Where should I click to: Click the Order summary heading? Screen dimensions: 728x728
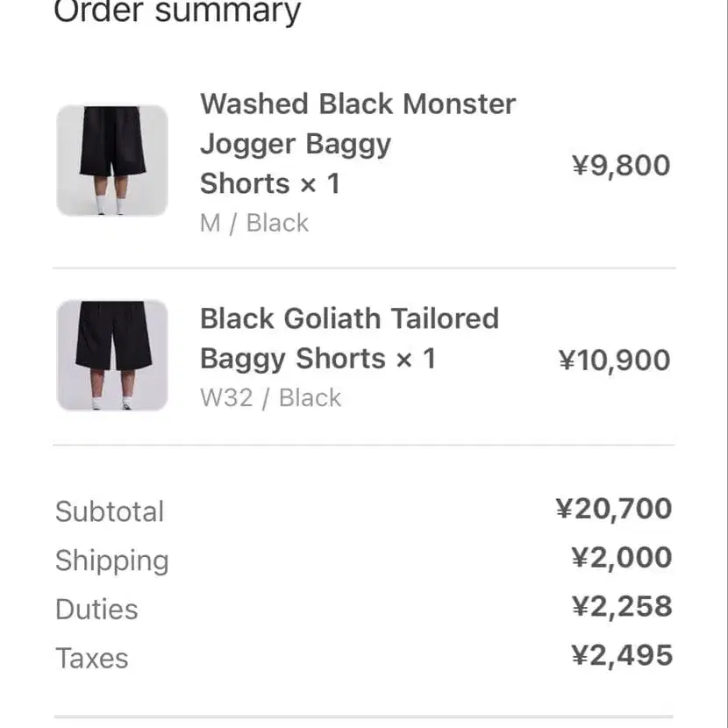coord(177,12)
